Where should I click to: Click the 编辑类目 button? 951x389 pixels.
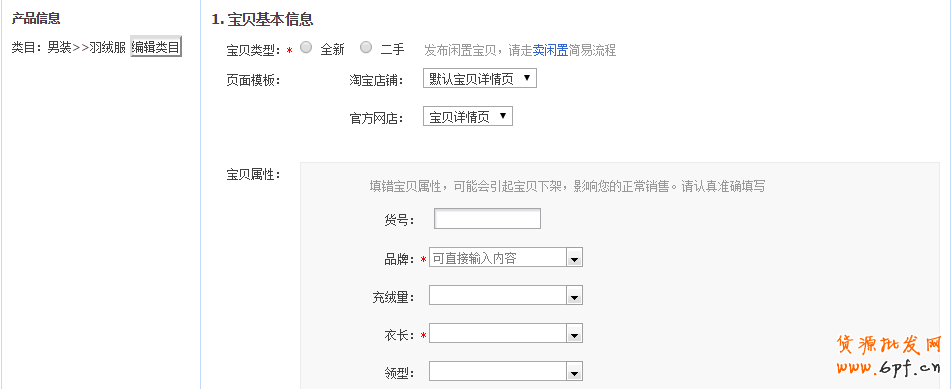tap(156, 47)
